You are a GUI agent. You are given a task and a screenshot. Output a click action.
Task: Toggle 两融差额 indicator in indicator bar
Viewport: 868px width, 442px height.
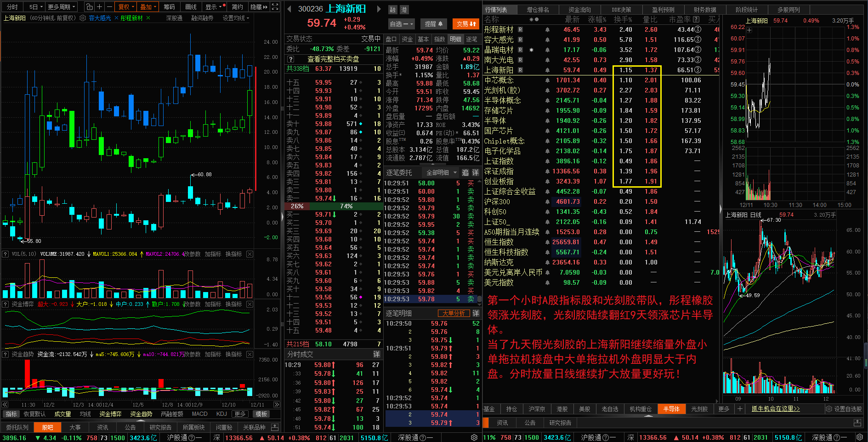pyautogui.click(x=172, y=414)
